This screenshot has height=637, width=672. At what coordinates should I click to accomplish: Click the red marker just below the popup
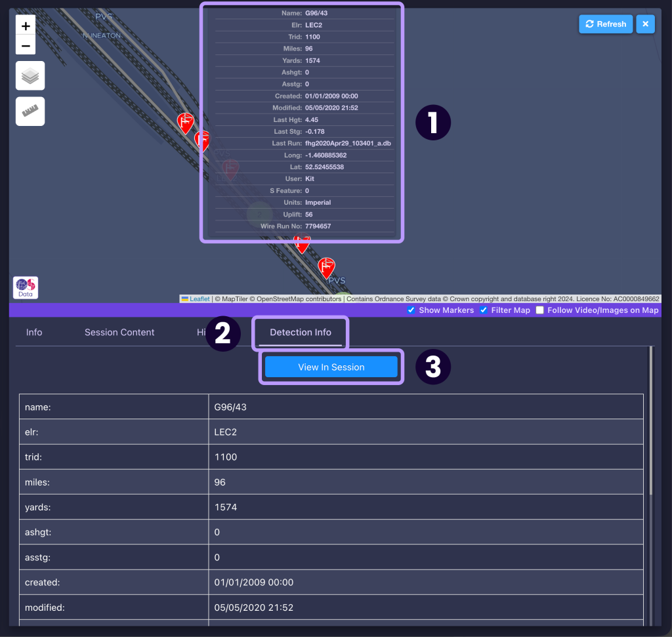302,245
